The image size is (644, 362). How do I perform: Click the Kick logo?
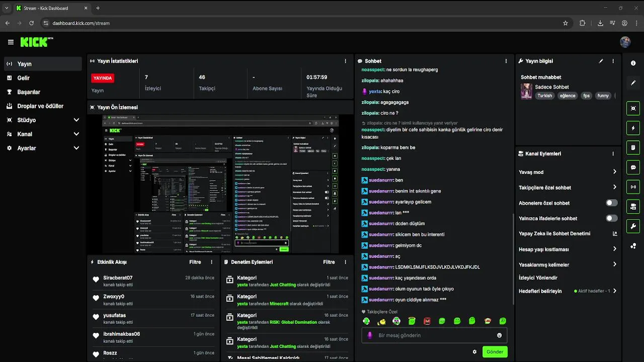pos(37,42)
